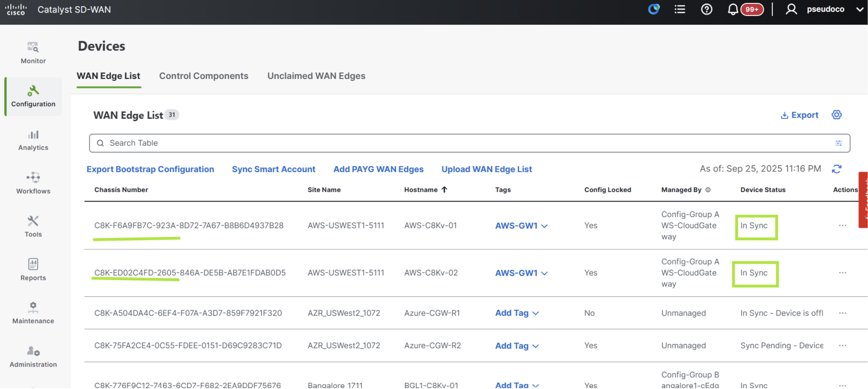Viewport: 868px width, 389px height.
Task: Click the Export button
Action: (799, 115)
